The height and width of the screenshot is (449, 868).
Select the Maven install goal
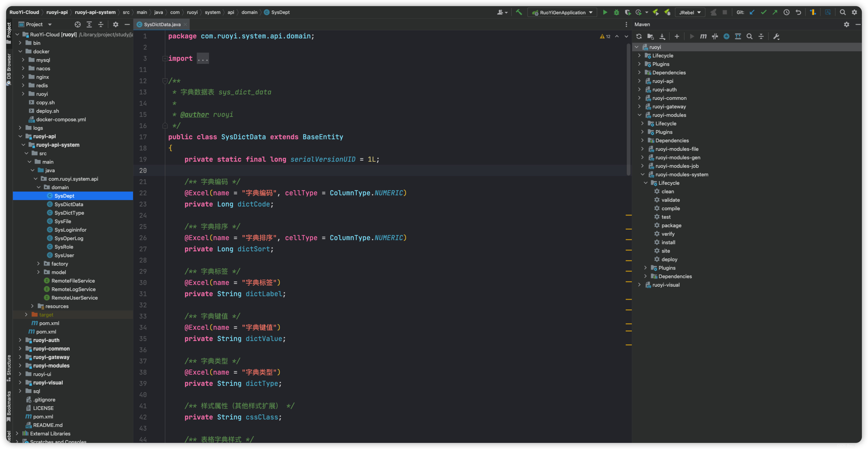668,242
